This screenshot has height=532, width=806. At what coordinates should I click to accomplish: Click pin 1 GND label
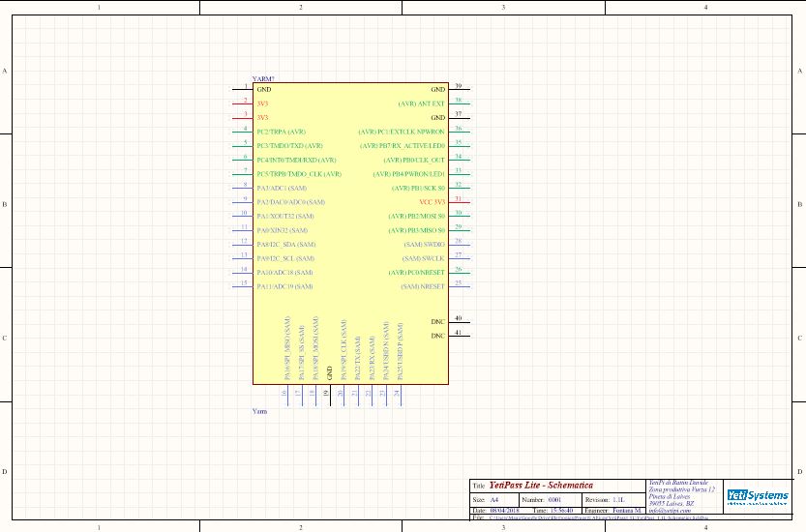click(x=264, y=89)
